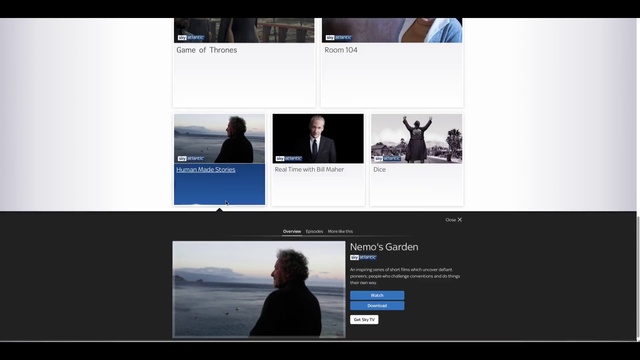Open the Dice show thumbnail
This screenshot has height=360, width=640.
pyautogui.click(x=416, y=138)
